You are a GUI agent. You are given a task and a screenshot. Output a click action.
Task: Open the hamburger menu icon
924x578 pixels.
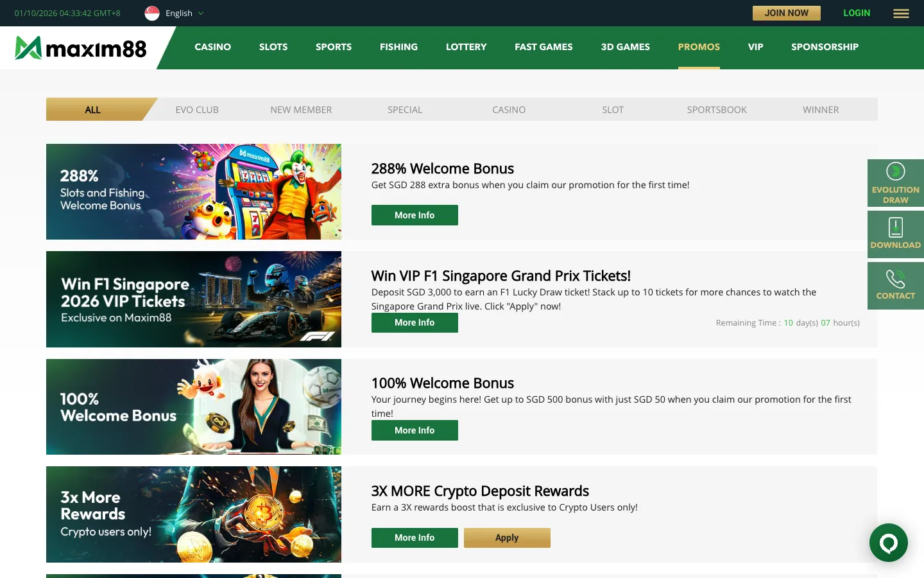click(901, 13)
